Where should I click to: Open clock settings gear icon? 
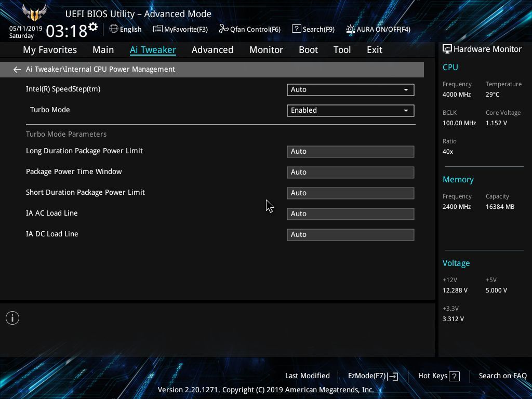point(93,27)
